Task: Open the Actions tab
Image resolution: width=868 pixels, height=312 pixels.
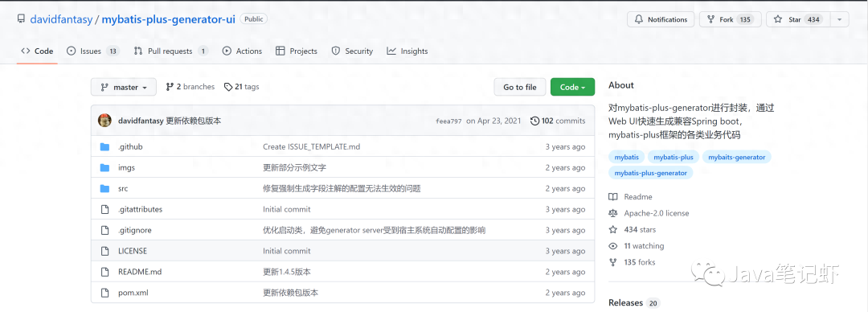Action: click(x=243, y=51)
